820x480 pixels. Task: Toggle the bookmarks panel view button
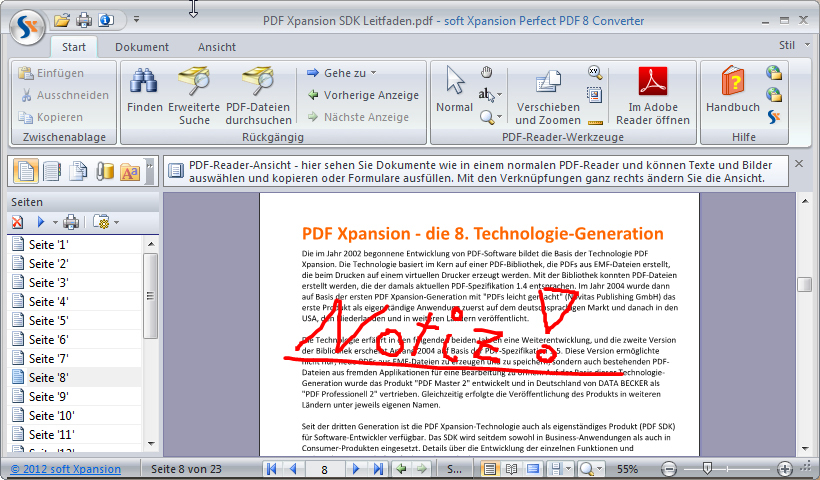(x=52, y=171)
